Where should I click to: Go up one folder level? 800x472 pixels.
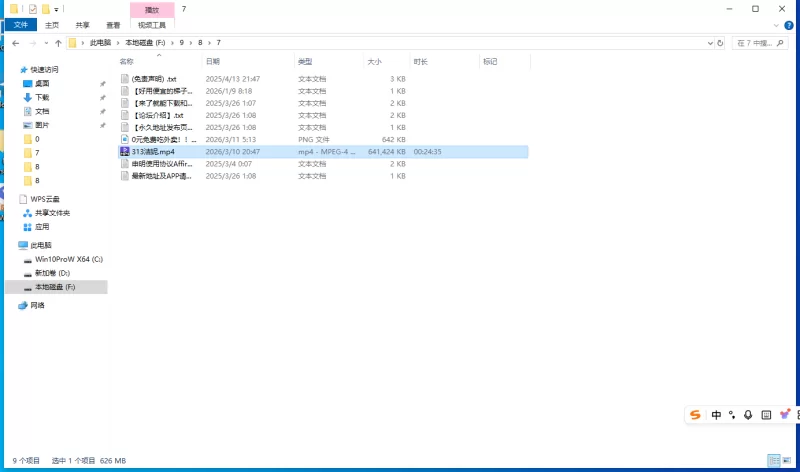pyautogui.click(x=58, y=43)
